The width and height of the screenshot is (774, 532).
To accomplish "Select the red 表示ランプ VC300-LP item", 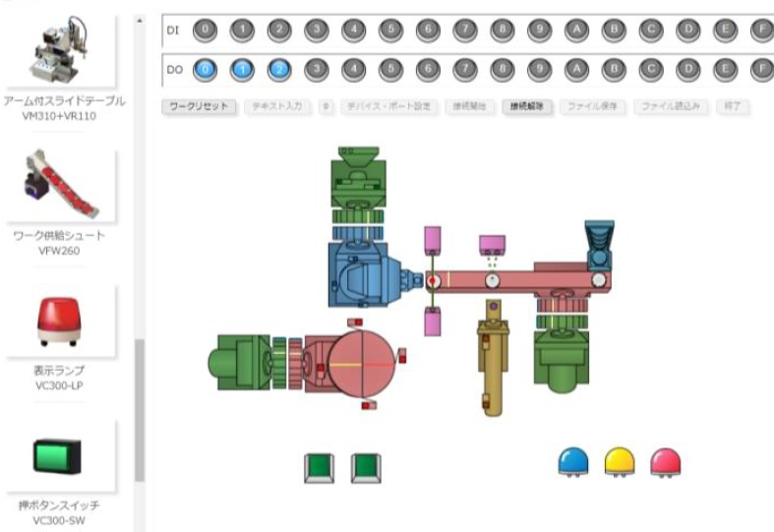I will [x=59, y=321].
